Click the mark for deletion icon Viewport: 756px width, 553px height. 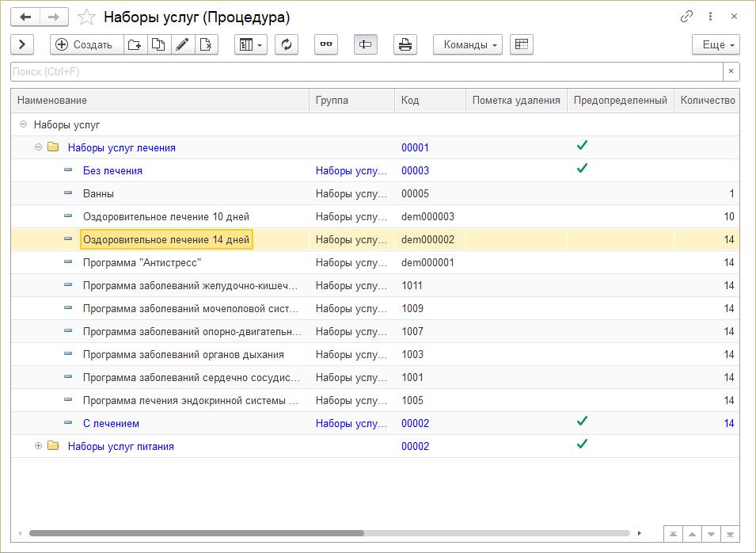click(206, 45)
